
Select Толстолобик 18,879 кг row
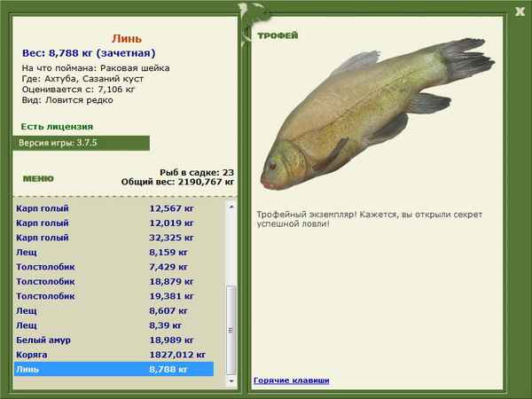coord(114,281)
